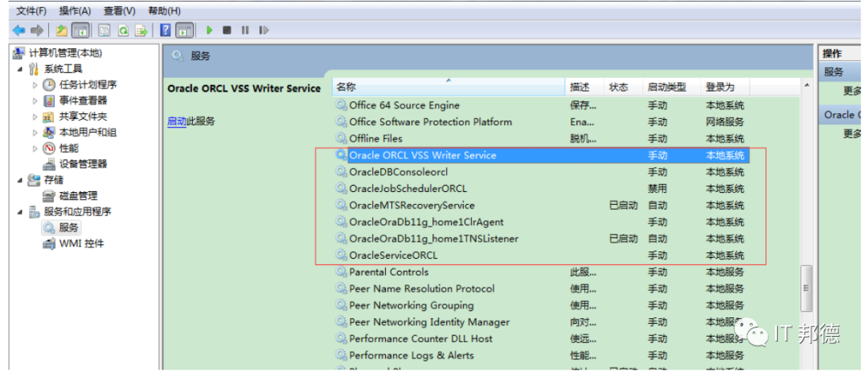Screen dimensions: 868x372
Task: Select 服务 in the left tree
Action: point(68,227)
